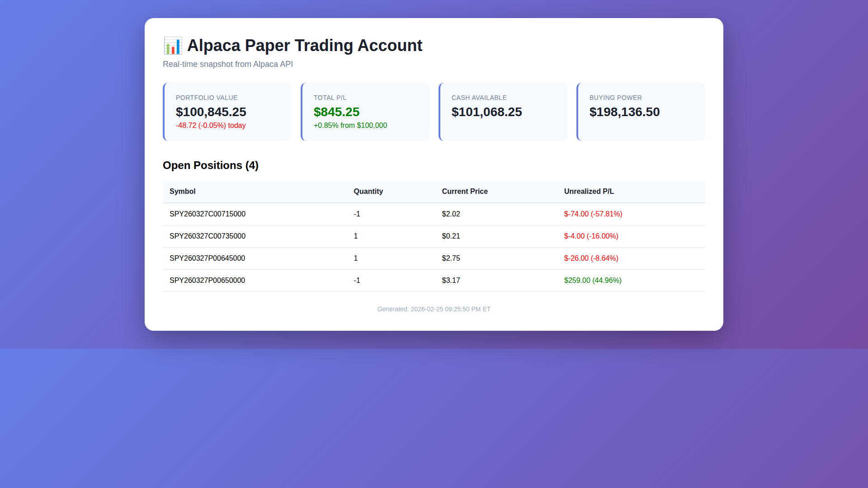This screenshot has height=488, width=868.
Task: Click today's change -48.72 (-0.05%) text
Action: tap(211, 126)
